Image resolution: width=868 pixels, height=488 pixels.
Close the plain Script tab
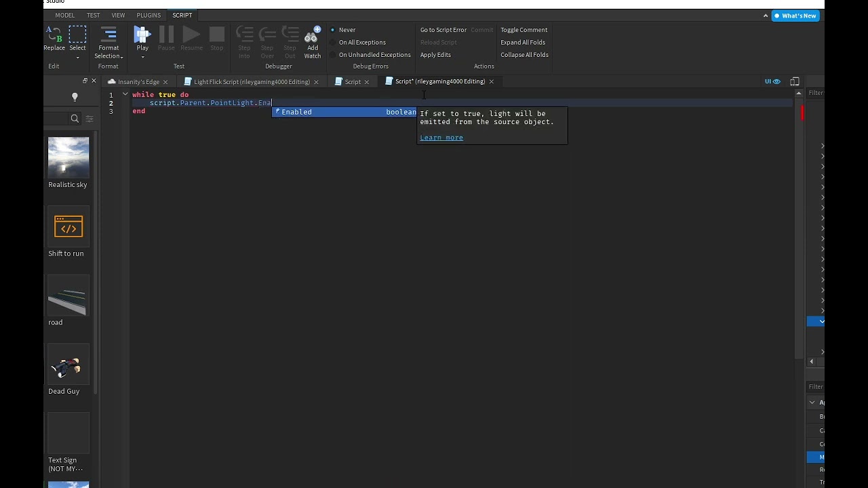click(x=367, y=82)
